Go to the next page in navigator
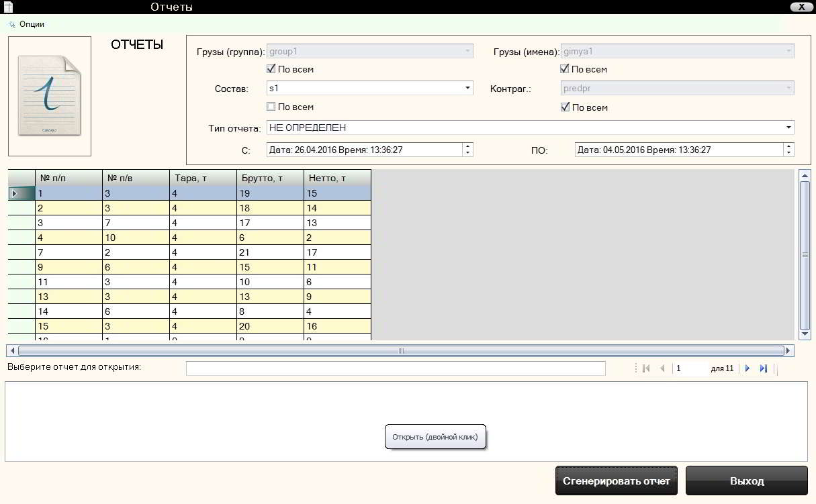The width and height of the screenshot is (816, 504). pos(747,368)
